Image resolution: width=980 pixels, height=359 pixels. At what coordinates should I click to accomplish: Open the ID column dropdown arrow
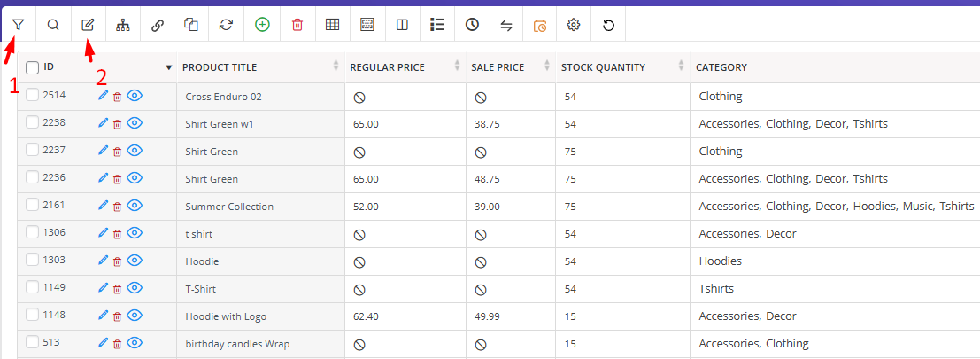168,67
